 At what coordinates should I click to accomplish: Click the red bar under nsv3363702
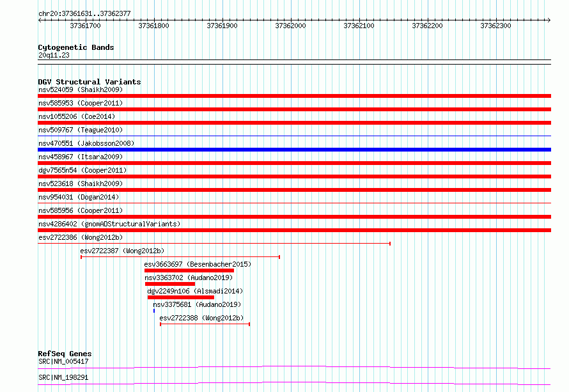click(170, 284)
